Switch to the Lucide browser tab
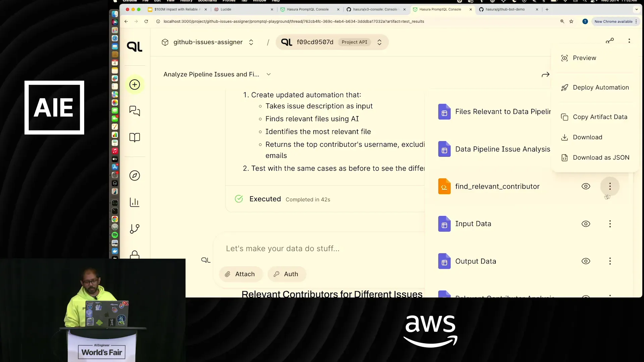 click(x=244, y=9)
